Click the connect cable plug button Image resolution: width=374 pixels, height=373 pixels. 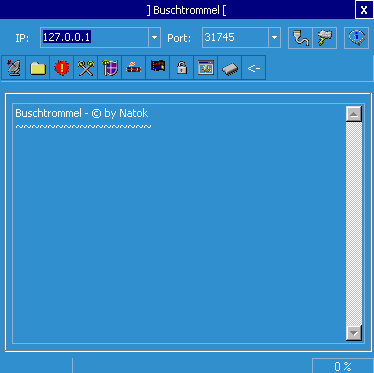coord(300,38)
